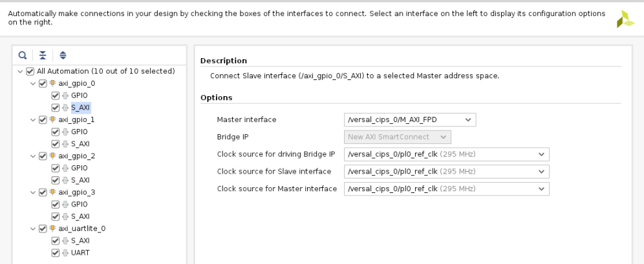644x264 pixels.
Task: Open Clock source for driving Bridge IP dropdown
Action: [x=447, y=154]
